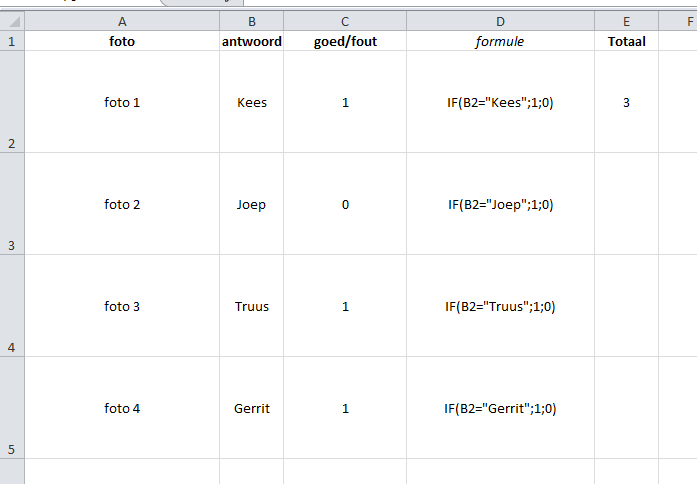This screenshot has width=697, height=484.
Task: Select the 'Truus' answer cell
Action: (x=252, y=306)
